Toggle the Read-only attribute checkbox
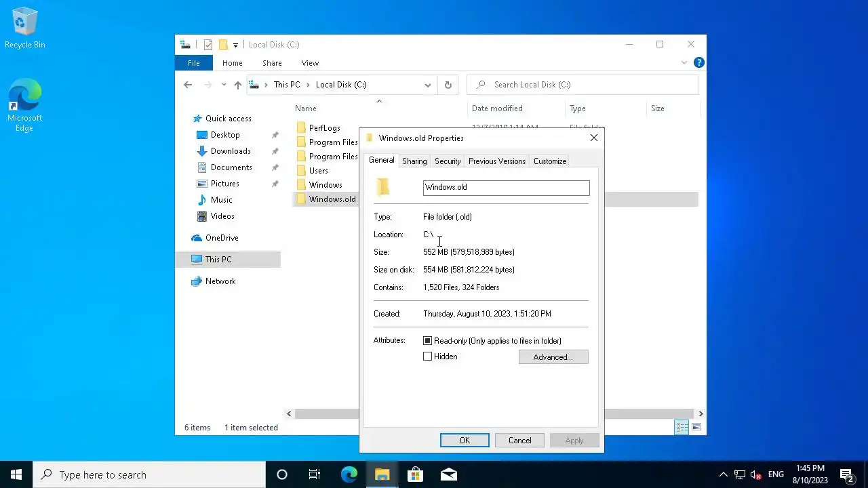This screenshot has height=488, width=868. pyautogui.click(x=427, y=341)
